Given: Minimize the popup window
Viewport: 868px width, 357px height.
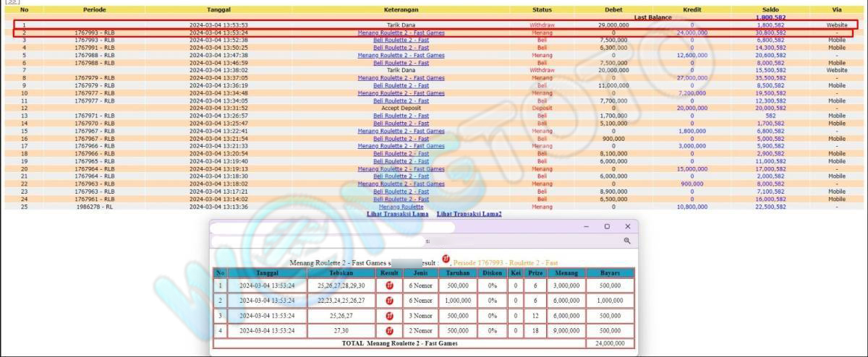Looking at the screenshot, I should (x=587, y=227).
